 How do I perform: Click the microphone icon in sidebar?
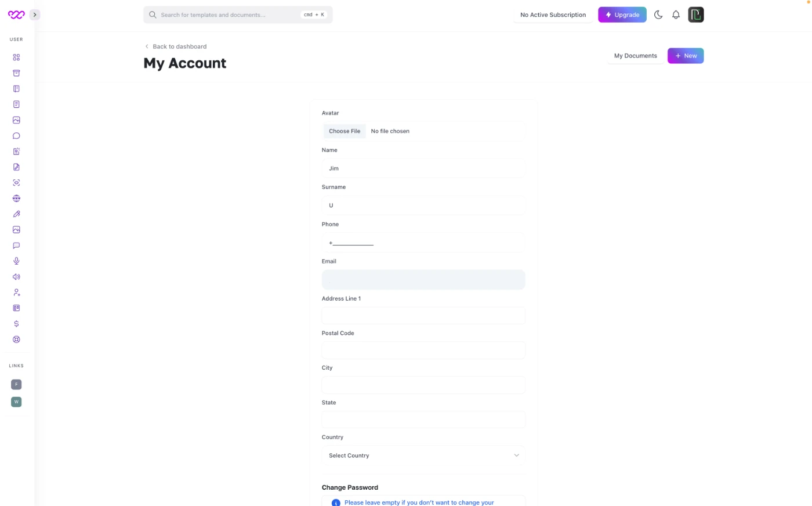[16, 261]
